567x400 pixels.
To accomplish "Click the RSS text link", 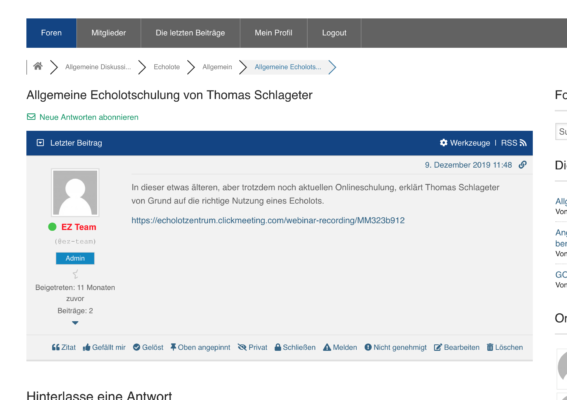I will pyautogui.click(x=509, y=143).
